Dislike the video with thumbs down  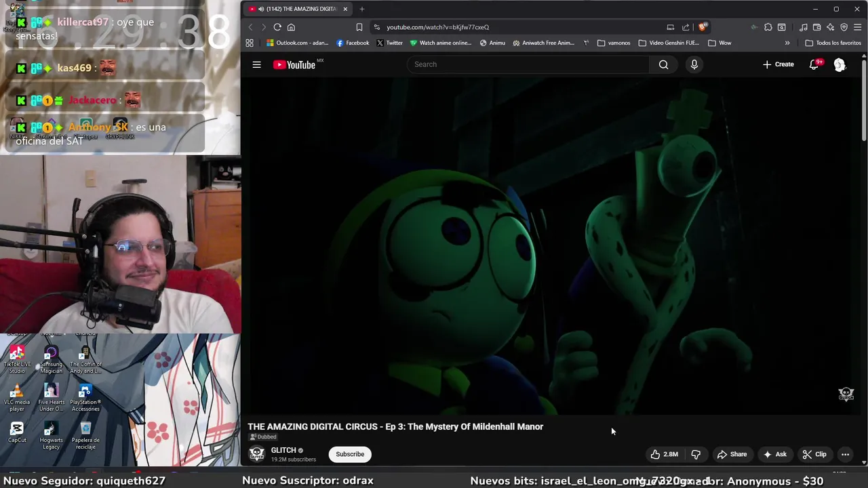coord(696,454)
